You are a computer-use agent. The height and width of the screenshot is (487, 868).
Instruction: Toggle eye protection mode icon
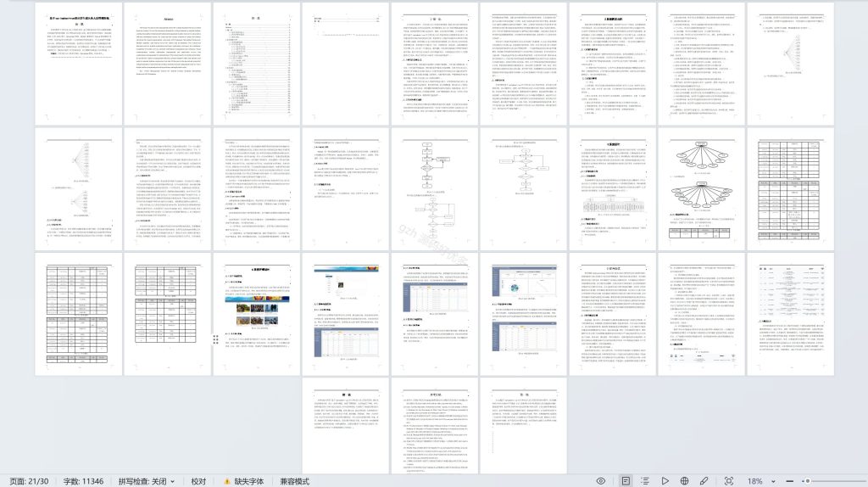click(601, 481)
